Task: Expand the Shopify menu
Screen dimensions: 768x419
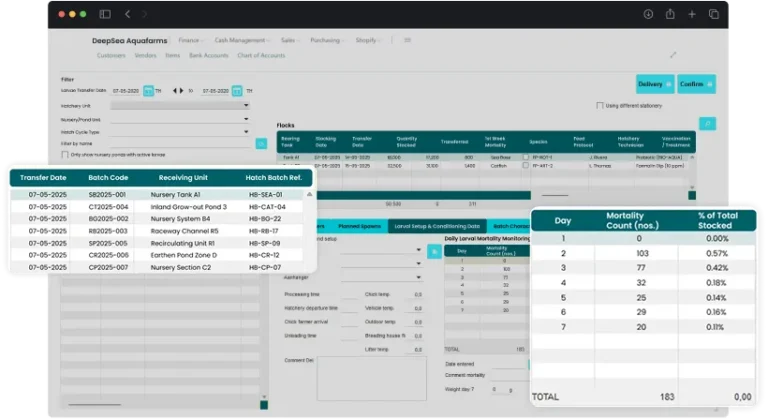Action: click(x=368, y=40)
